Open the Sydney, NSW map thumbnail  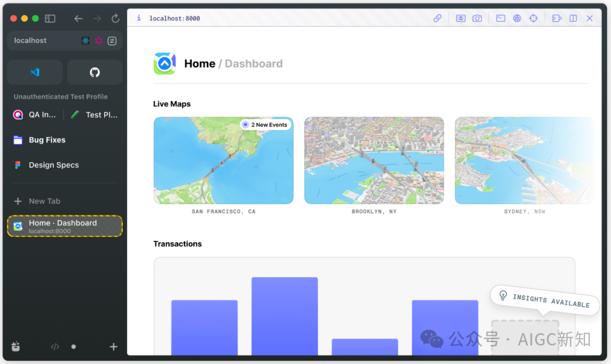coord(524,161)
